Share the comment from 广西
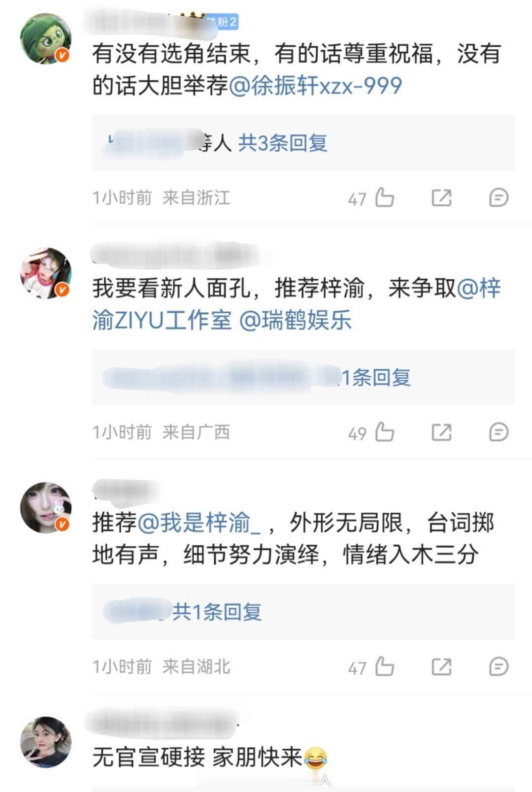532x792 pixels. 441,432
